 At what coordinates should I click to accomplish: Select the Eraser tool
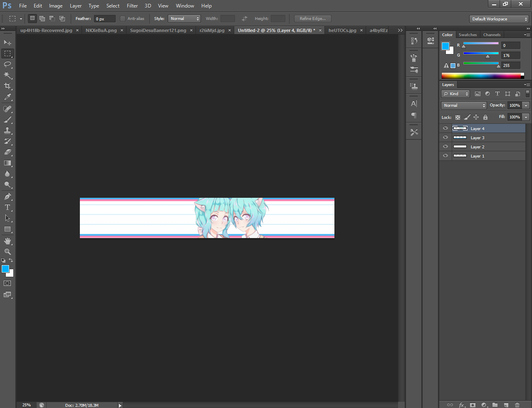pyautogui.click(x=7, y=152)
